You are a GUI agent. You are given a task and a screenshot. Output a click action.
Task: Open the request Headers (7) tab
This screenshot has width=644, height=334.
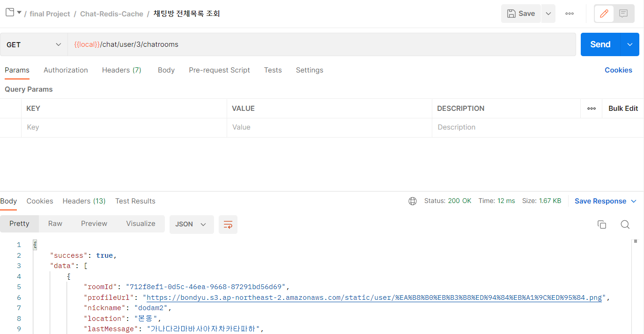122,70
